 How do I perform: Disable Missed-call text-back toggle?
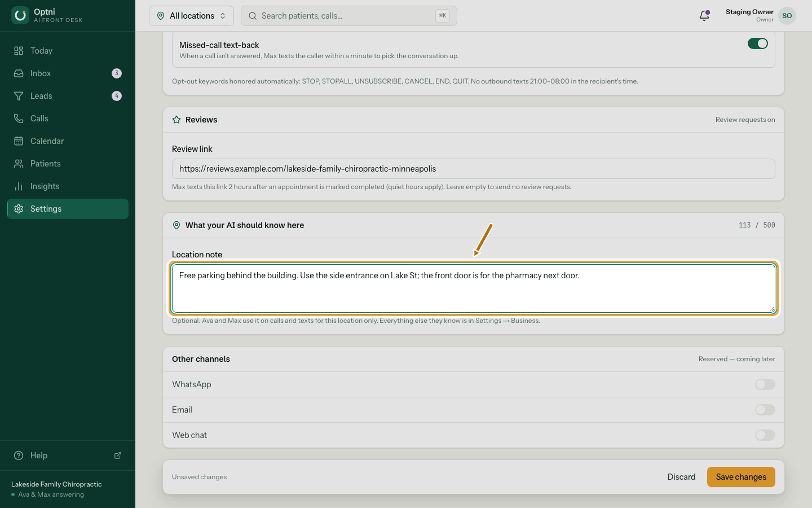(x=758, y=43)
